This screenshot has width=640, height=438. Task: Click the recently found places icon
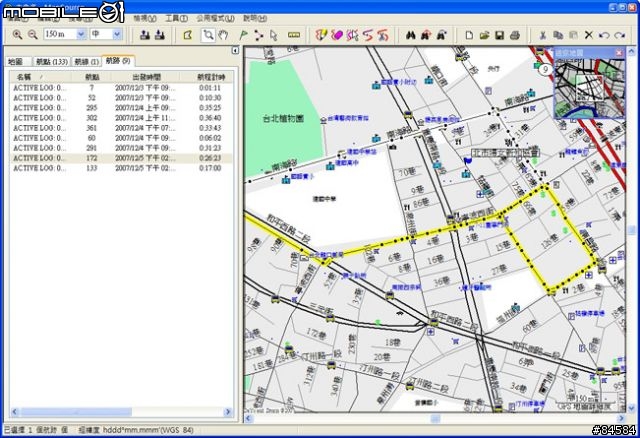pos(441,35)
